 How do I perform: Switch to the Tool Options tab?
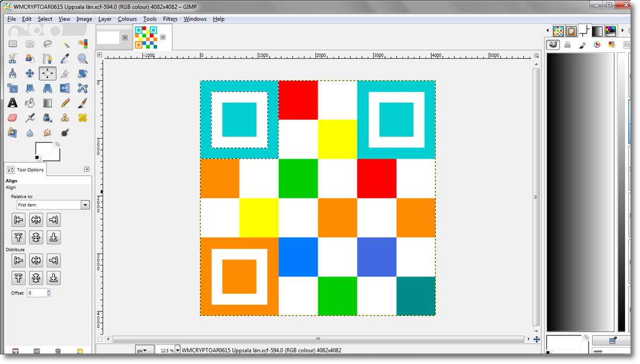point(25,169)
